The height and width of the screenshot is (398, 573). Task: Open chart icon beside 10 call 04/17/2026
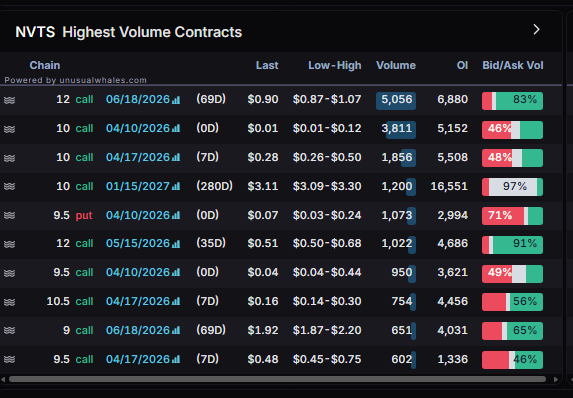176,158
